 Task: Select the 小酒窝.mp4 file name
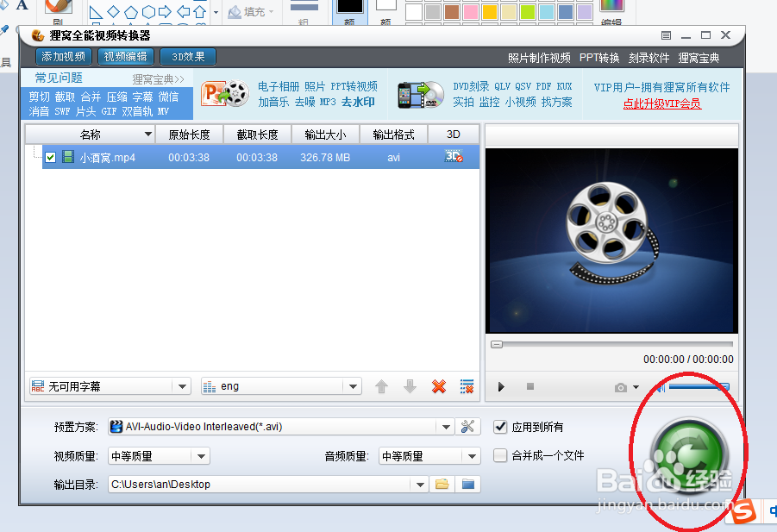[108, 158]
